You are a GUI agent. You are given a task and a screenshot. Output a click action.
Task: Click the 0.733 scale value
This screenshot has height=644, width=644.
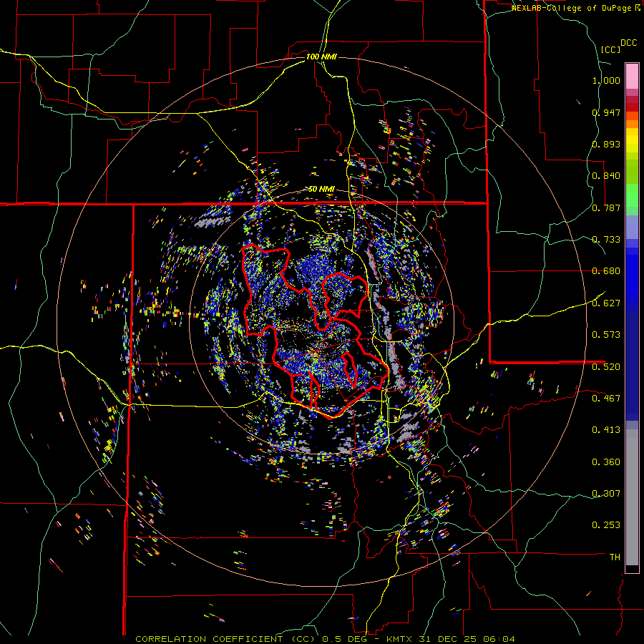(606, 240)
